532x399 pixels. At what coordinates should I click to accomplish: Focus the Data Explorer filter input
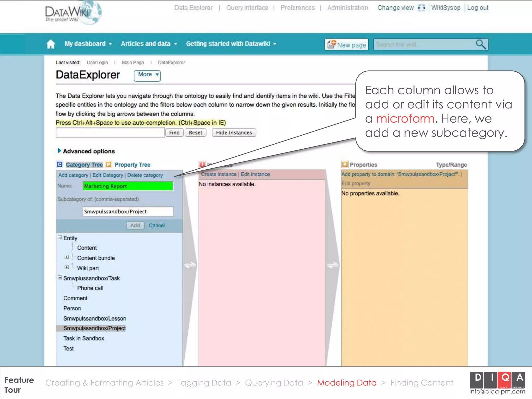point(110,132)
